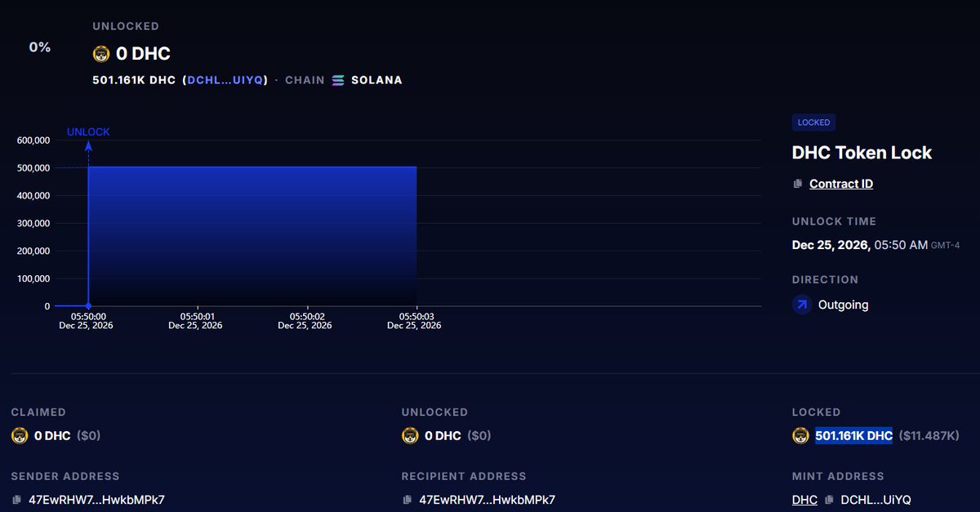
Task: Click the highlighted 501.161K DHC locked amount
Action: [854, 436]
